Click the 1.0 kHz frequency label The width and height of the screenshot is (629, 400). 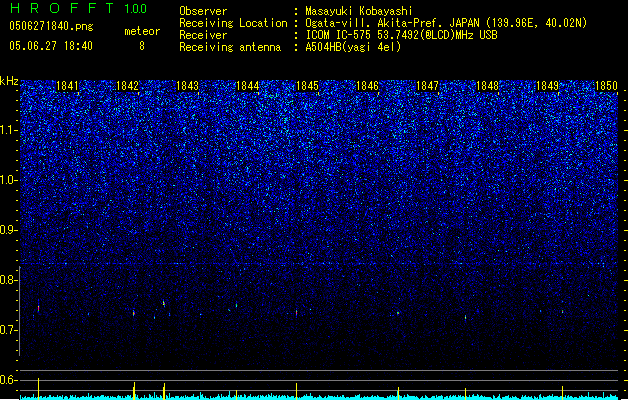pos(9,180)
